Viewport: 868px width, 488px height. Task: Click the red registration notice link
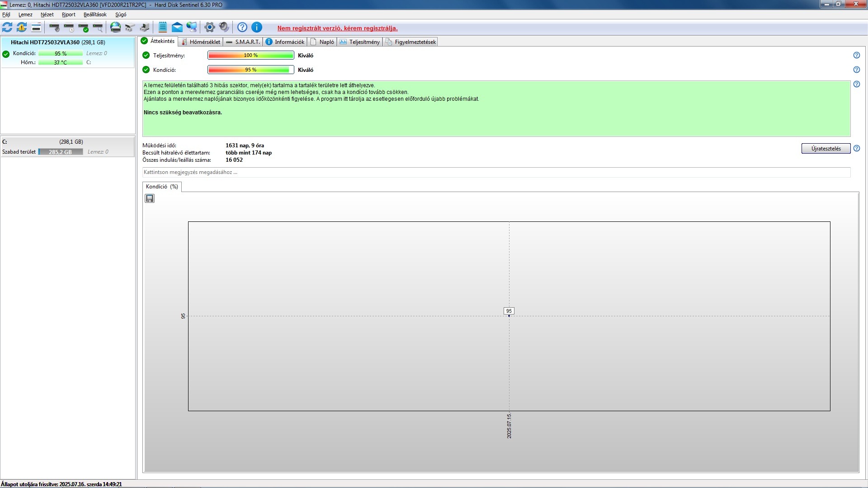(337, 28)
